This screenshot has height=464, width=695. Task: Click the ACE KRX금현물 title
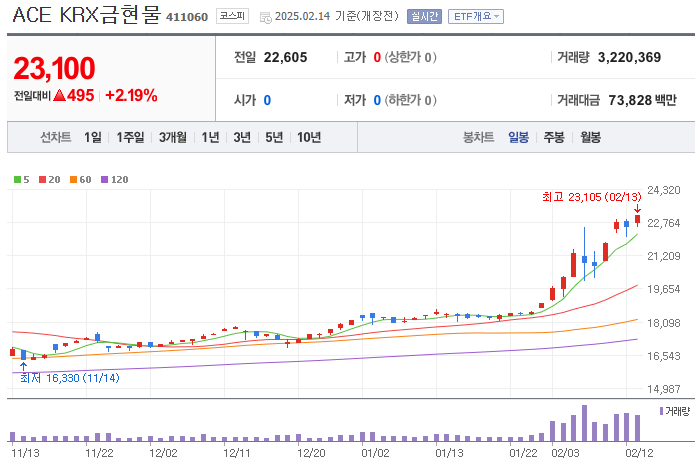(x=86, y=15)
